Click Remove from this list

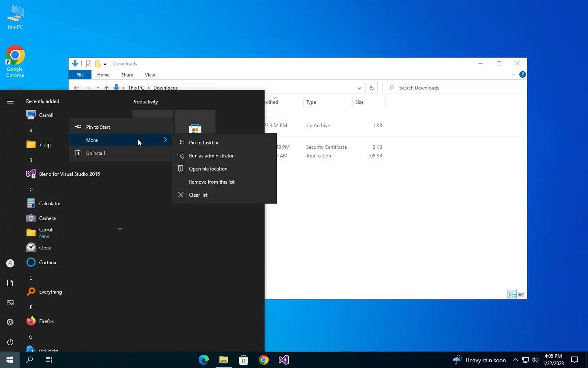point(224,182)
